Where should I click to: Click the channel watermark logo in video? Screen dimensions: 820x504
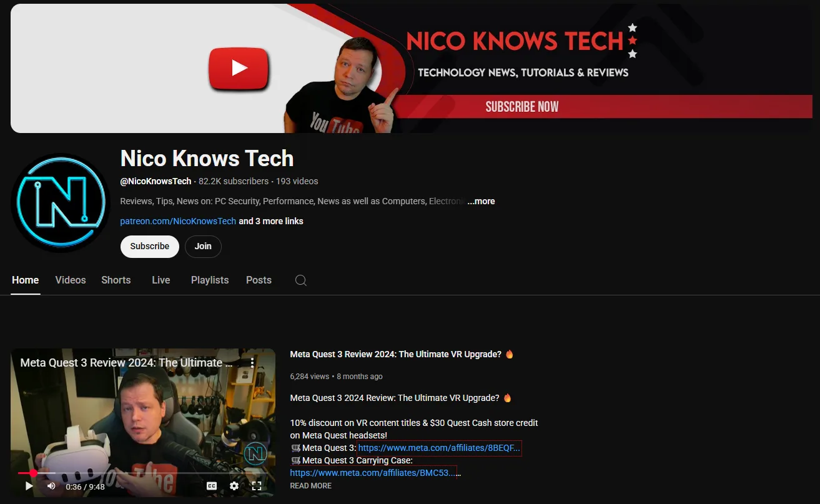(x=255, y=454)
